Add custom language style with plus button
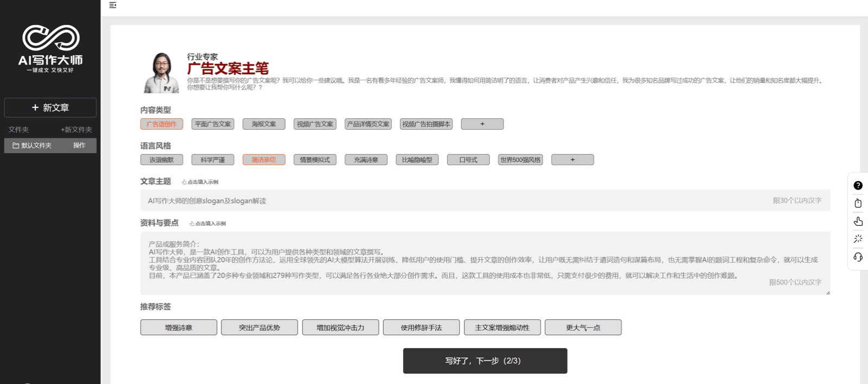The height and width of the screenshot is (384, 868). 572,160
